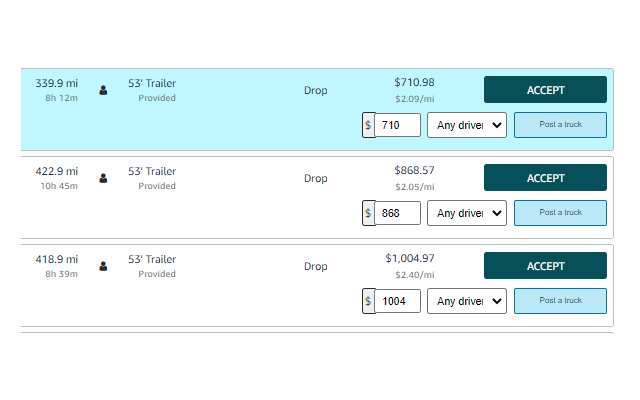The width and height of the screenshot is (640, 400).
Task: Open Any driver dropdown for $1,004.97 load
Action: pyautogui.click(x=467, y=301)
